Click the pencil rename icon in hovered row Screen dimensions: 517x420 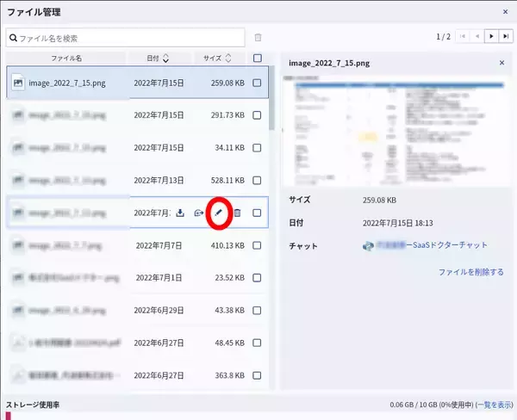pyautogui.click(x=218, y=213)
